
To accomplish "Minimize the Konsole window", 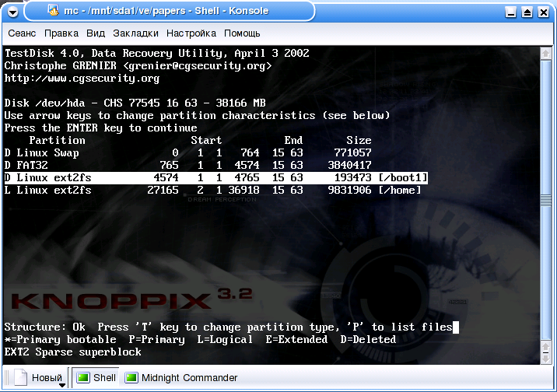I will click(x=511, y=12).
